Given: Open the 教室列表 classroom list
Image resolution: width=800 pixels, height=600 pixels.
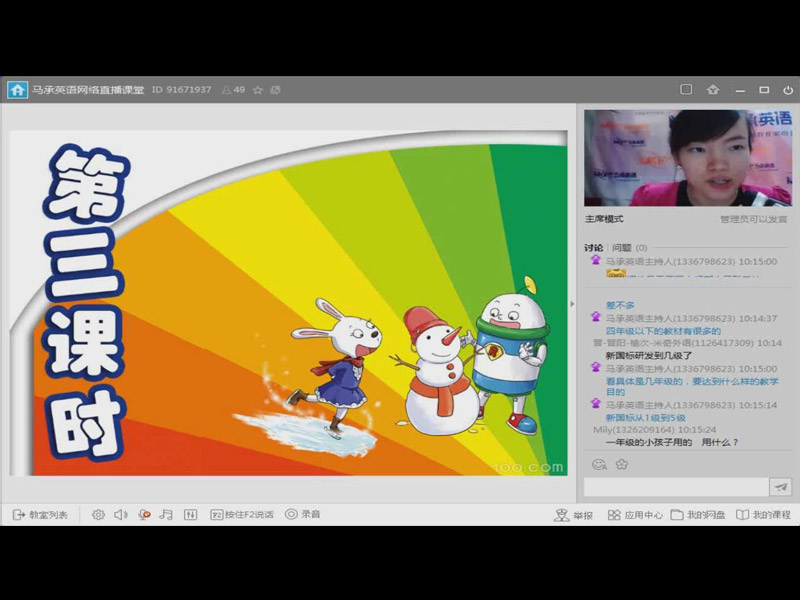Looking at the screenshot, I should (40, 514).
